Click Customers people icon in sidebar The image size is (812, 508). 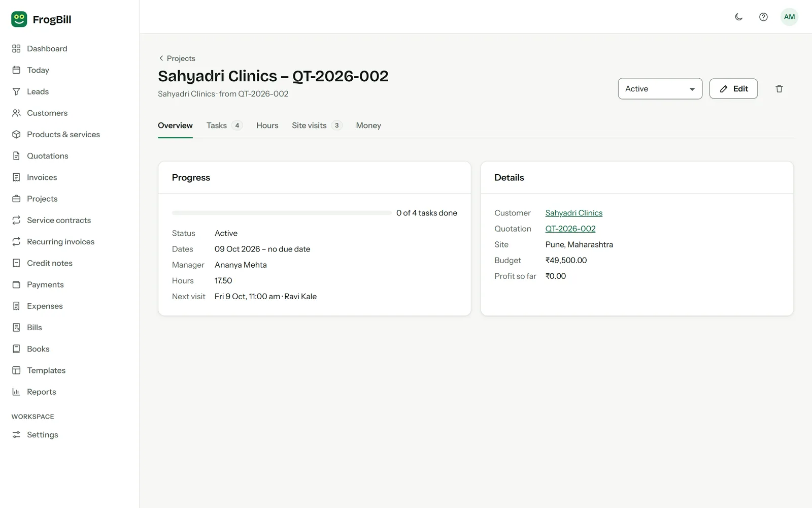[16, 113]
